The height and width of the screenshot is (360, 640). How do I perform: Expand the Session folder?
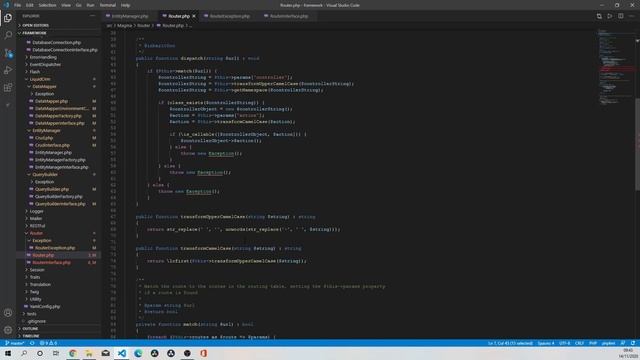(37, 270)
